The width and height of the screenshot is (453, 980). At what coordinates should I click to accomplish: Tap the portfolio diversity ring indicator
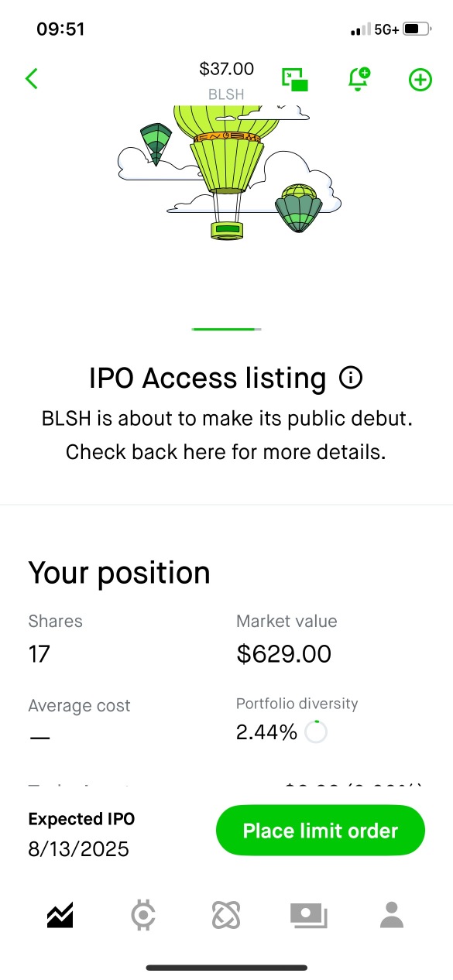pos(316,732)
